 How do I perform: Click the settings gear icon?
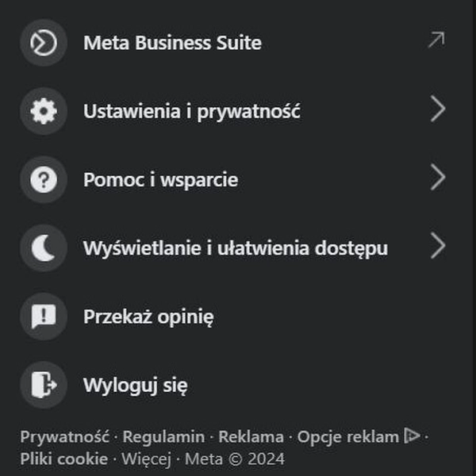coord(44,111)
